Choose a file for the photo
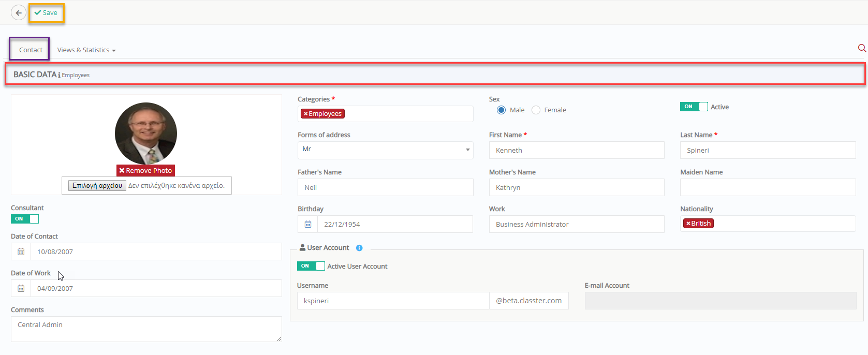The image size is (868, 355). pos(97,185)
